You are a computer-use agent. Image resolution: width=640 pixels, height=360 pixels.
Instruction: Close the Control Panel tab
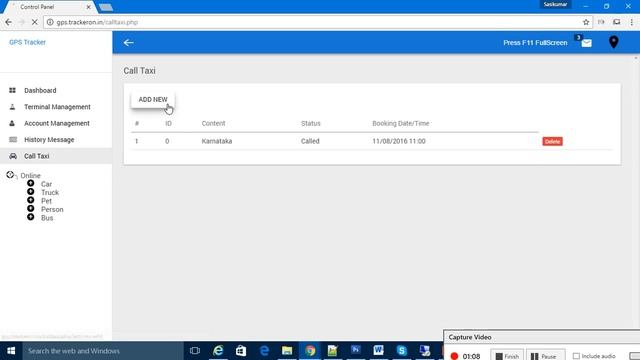pos(89,7)
